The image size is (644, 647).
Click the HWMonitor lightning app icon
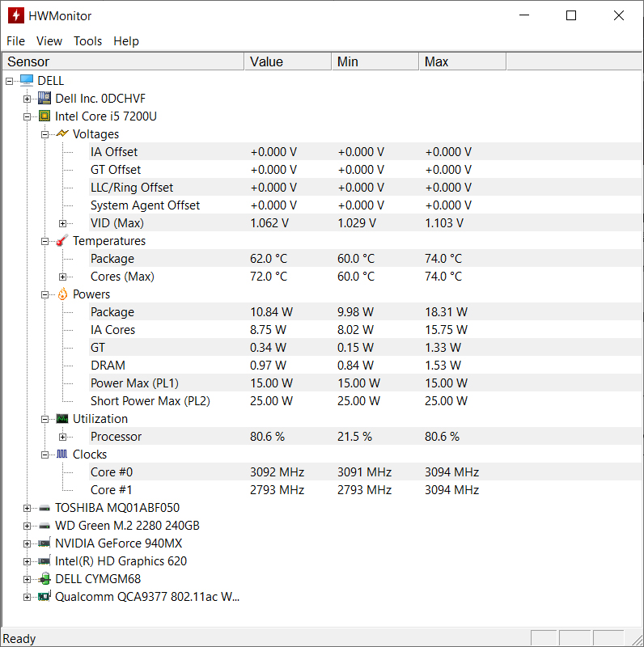click(15, 15)
